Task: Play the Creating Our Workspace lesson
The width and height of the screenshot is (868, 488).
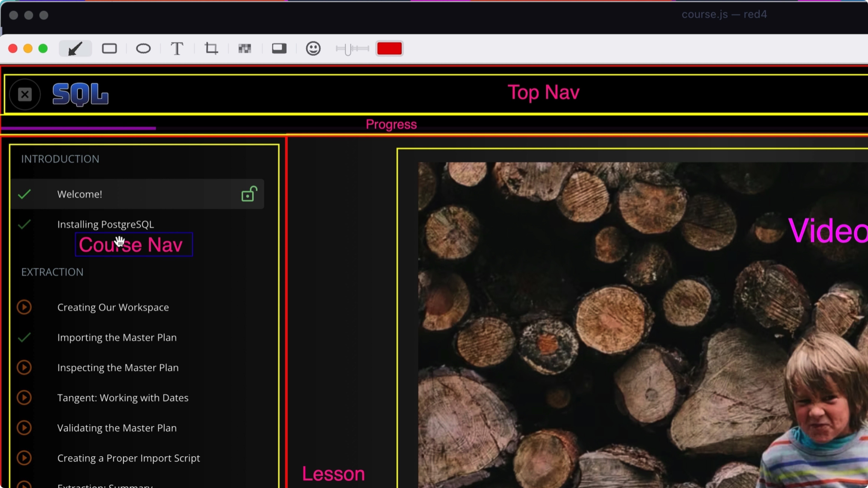Action: click(x=24, y=307)
